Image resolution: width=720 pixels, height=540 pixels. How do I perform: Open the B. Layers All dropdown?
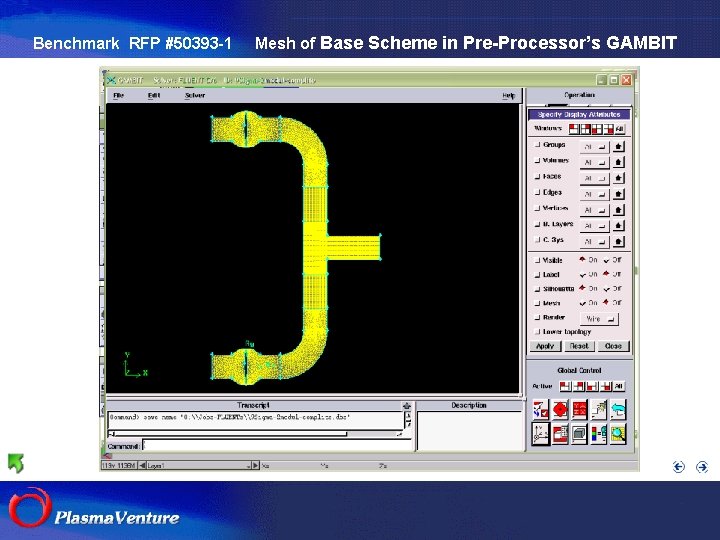595,226
